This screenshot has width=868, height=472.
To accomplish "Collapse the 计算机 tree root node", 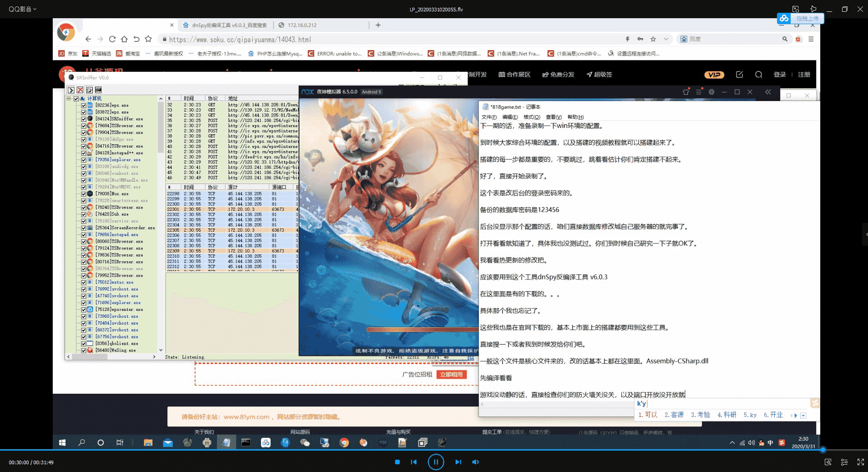I will click(x=69, y=98).
